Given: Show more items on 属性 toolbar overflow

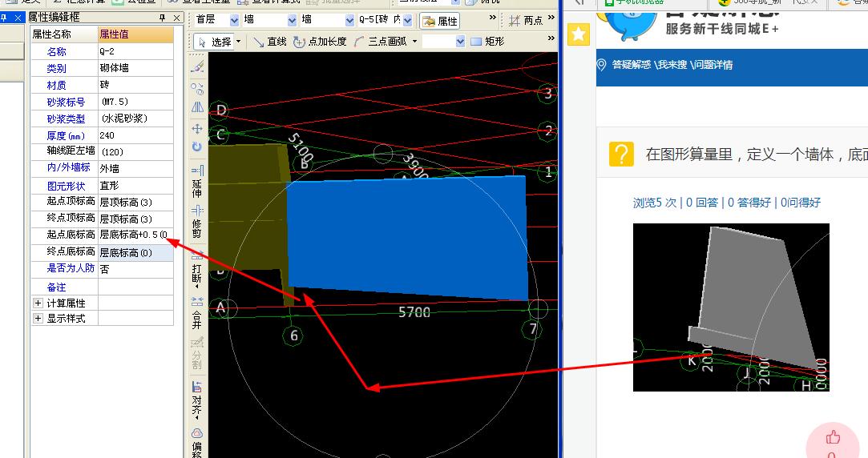Looking at the screenshot, I should (493, 18).
